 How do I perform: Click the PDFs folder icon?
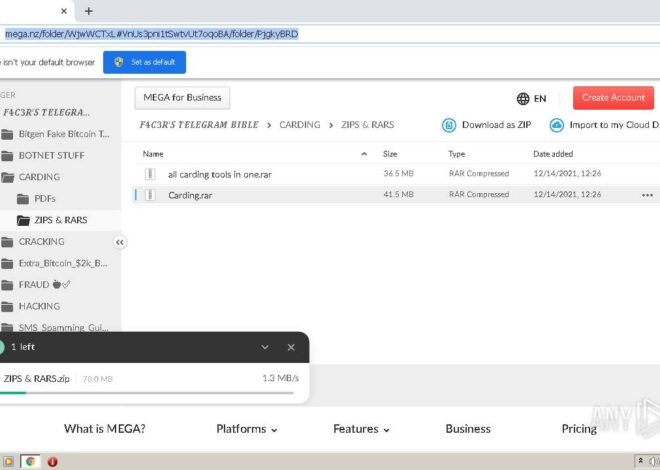click(x=23, y=199)
